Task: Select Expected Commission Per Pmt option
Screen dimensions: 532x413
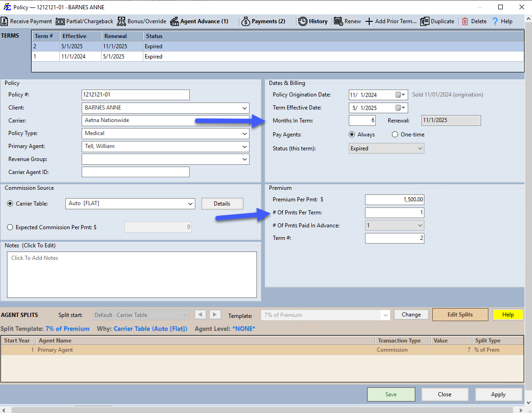Action: point(10,227)
